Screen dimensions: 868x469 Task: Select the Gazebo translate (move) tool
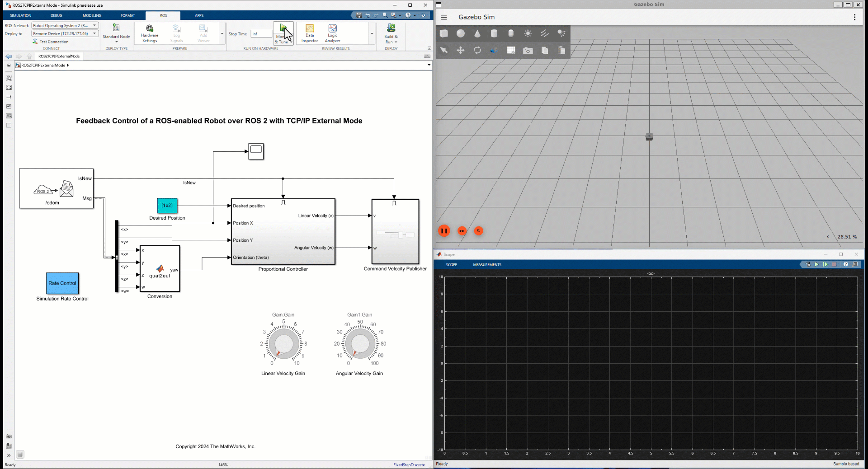460,51
